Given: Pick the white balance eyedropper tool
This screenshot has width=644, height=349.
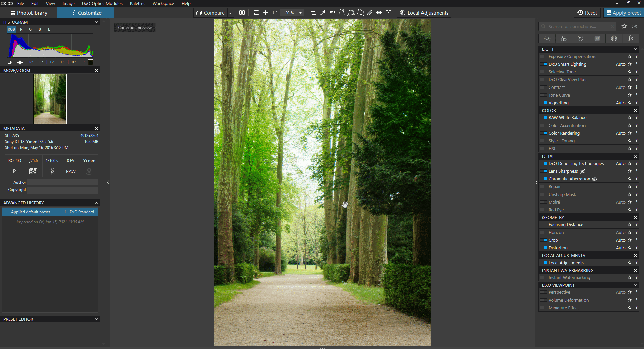Looking at the screenshot, I should (x=323, y=13).
